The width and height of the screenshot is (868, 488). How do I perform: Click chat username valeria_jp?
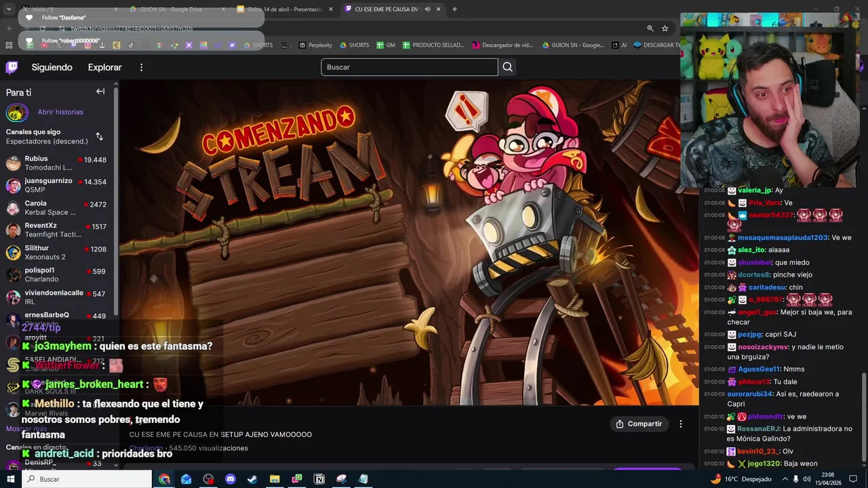754,190
